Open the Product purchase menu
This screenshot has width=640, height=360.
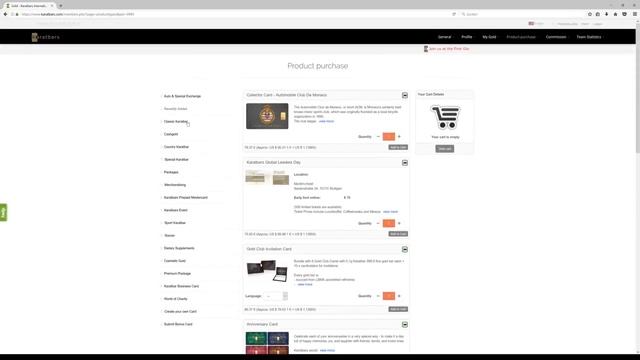pyautogui.click(x=521, y=37)
